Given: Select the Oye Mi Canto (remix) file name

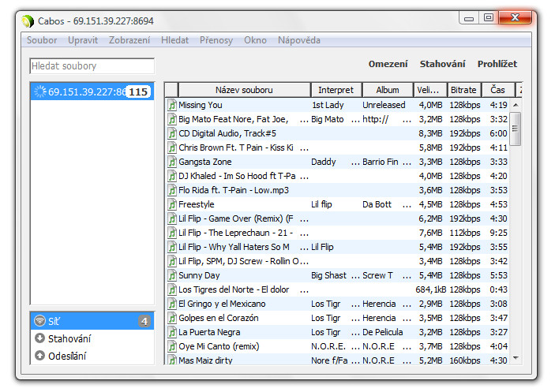Looking at the screenshot, I should pyautogui.click(x=219, y=346).
